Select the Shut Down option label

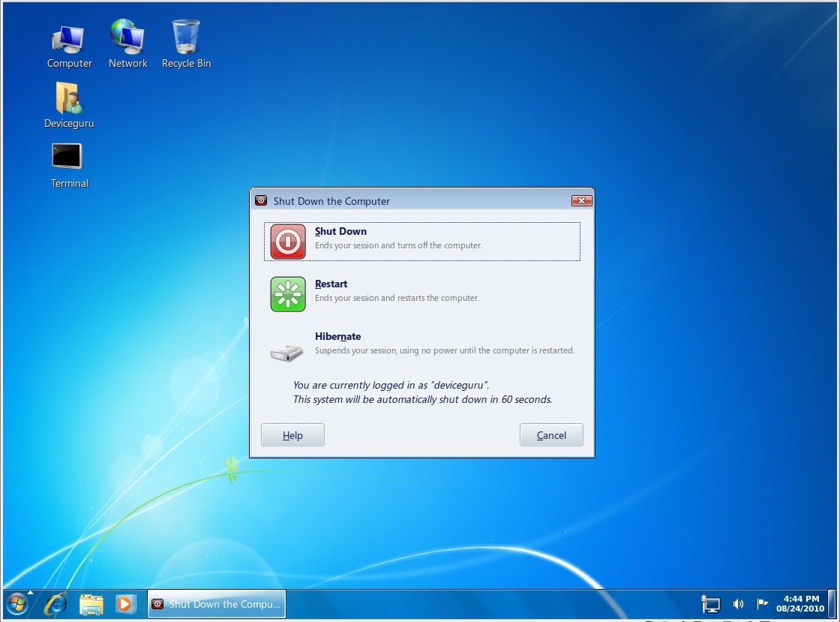(340, 231)
